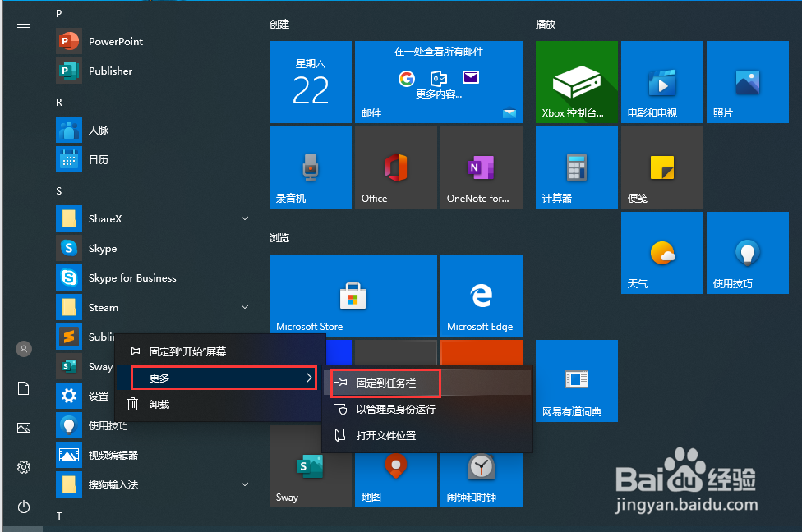Click the 播放 group heading
The width and height of the screenshot is (802, 532).
(546, 25)
